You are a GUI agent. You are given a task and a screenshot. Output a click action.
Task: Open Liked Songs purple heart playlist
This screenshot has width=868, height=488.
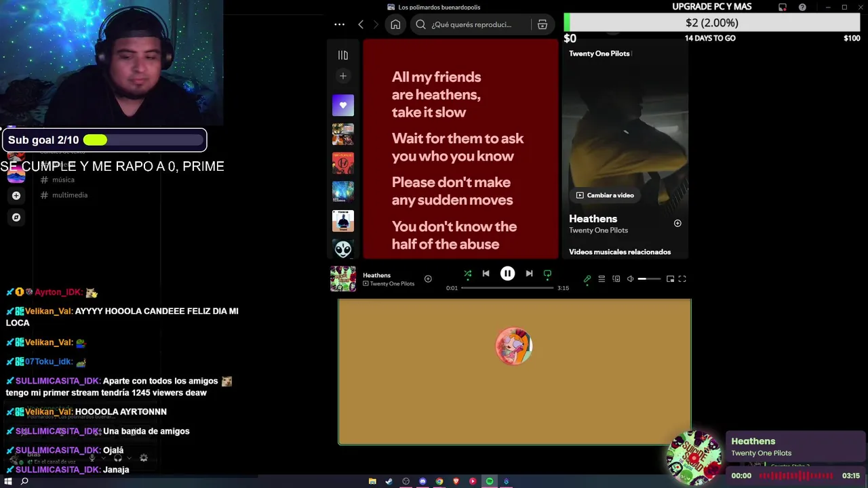coord(343,105)
